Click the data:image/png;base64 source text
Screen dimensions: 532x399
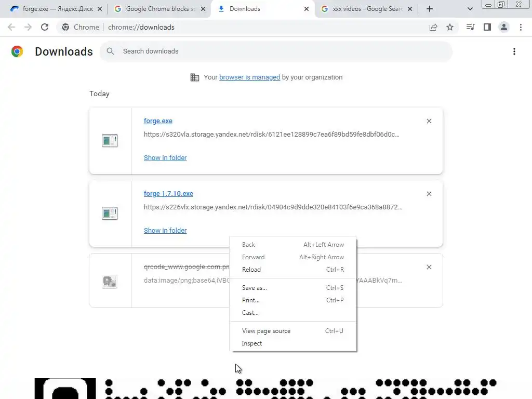pos(187,281)
